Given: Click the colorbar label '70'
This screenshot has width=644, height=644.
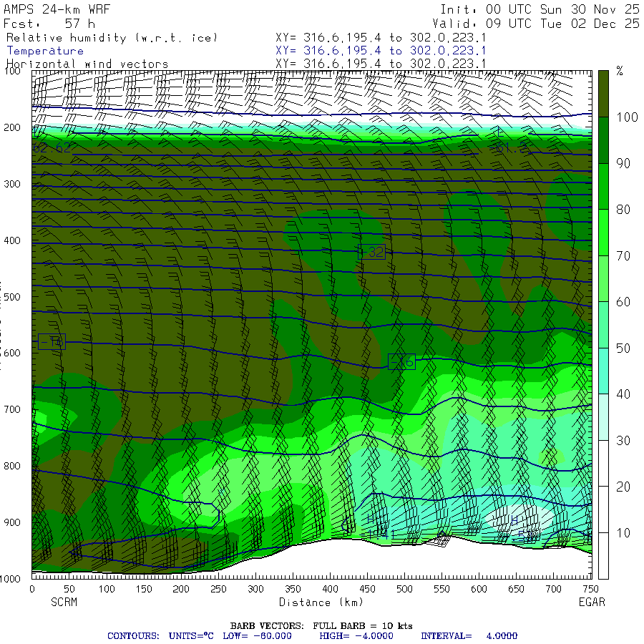Looking at the screenshot, I should pos(623,256).
